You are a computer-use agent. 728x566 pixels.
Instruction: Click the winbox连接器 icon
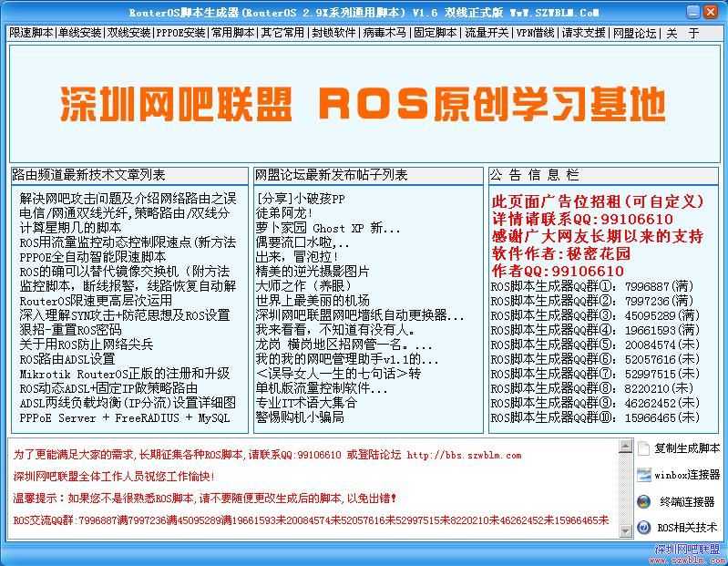(643, 475)
